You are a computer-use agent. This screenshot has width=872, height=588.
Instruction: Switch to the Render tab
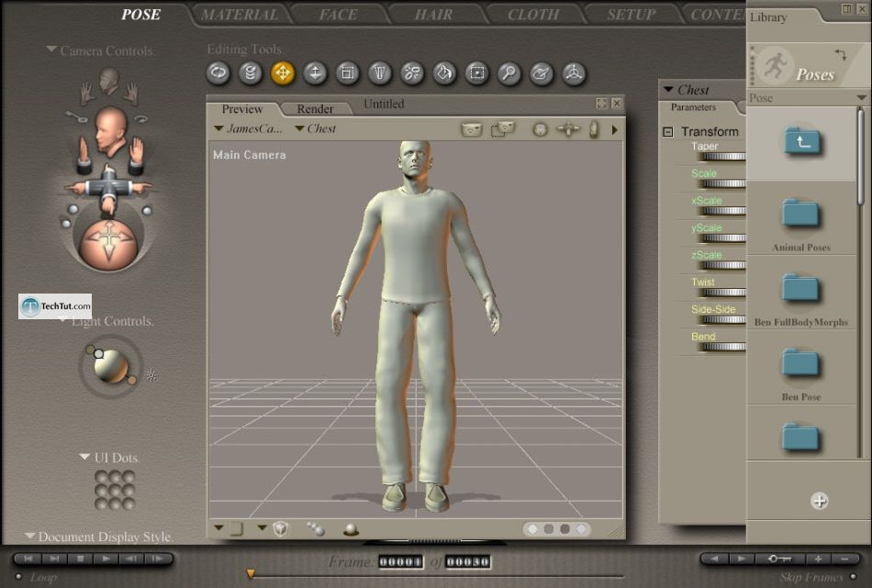pos(315,109)
